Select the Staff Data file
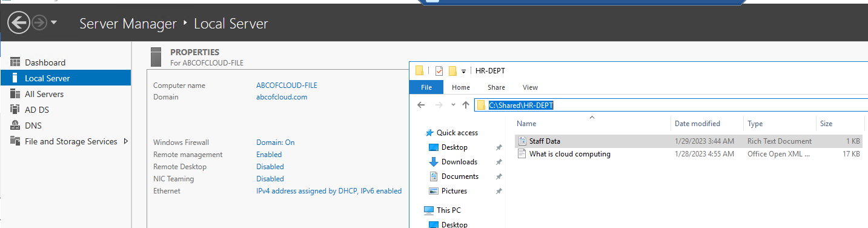 point(689,141)
